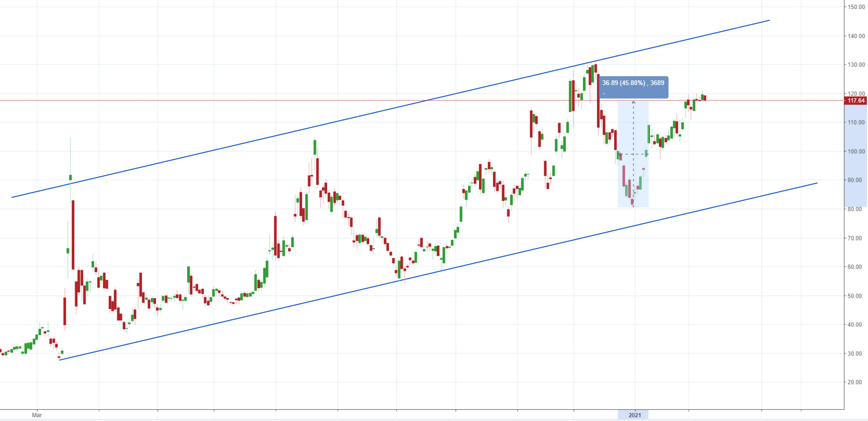Click the 117.64 current price label
868x421 pixels.
pos(856,101)
